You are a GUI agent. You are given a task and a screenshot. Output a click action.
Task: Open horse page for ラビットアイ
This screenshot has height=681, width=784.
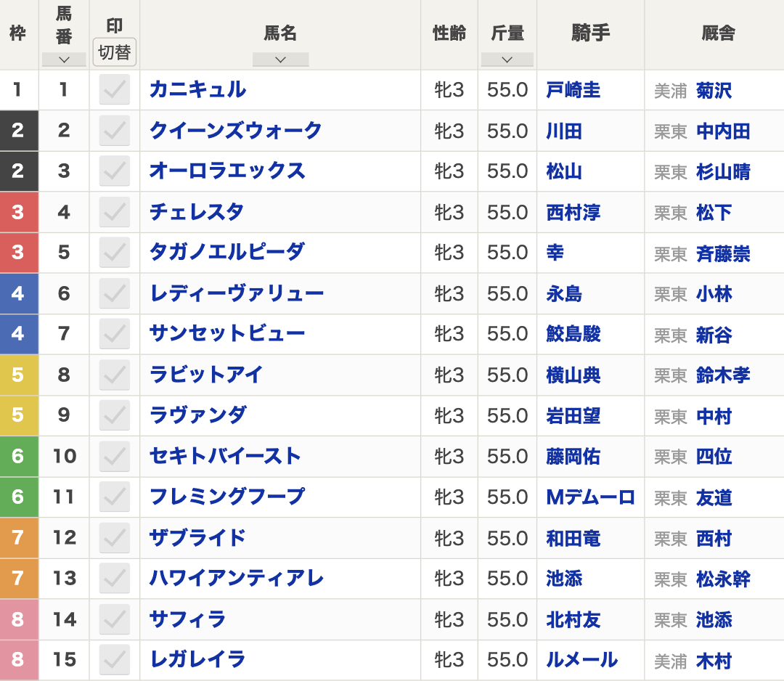click(x=206, y=375)
